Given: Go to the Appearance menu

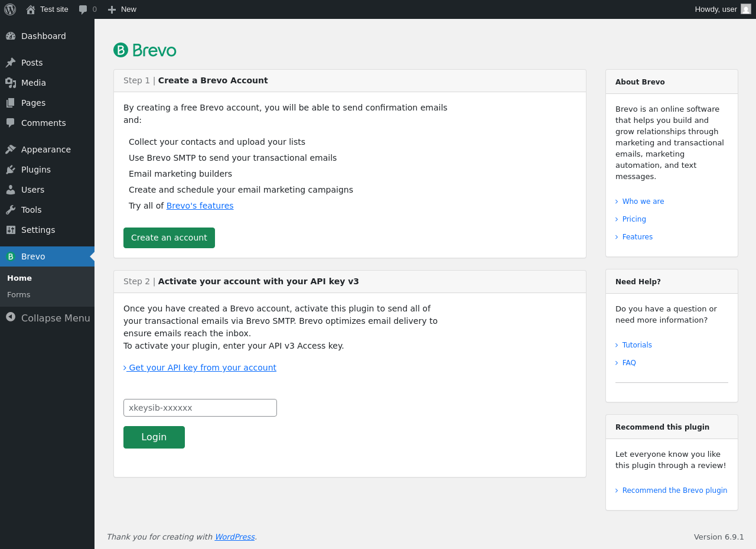Looking at the screenshot, I should click(45, 150).
